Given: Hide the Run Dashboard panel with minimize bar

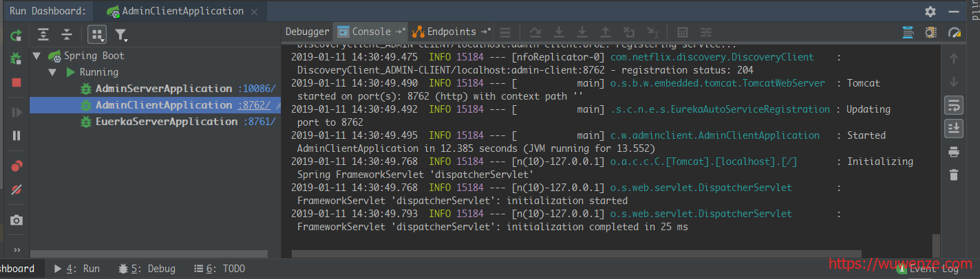Looking at the screenshot, I should coord(954,12).
